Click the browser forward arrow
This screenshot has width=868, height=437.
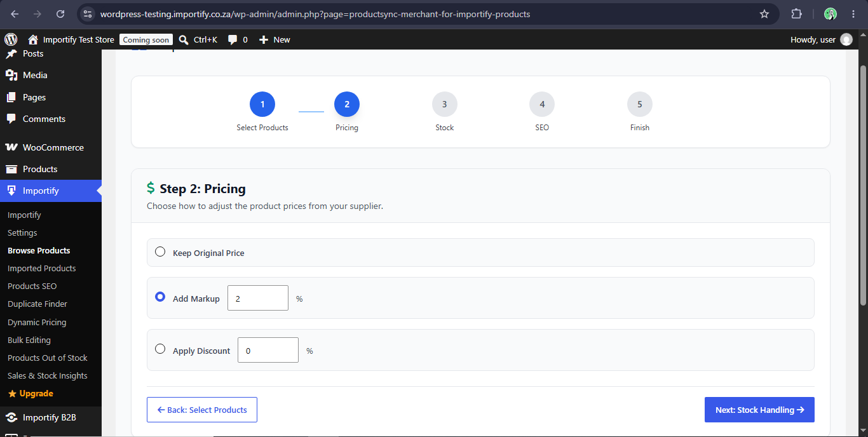click(x=37, y=14)
